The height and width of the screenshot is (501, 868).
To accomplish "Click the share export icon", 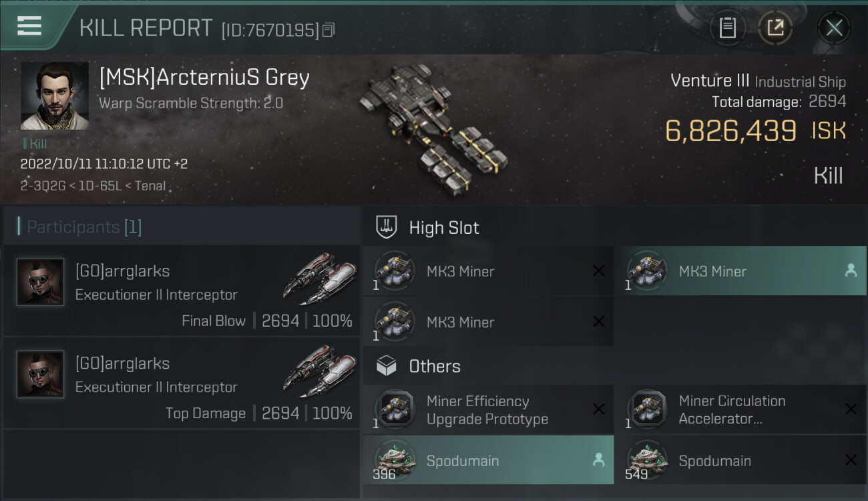I will click(x=775, y=28).
